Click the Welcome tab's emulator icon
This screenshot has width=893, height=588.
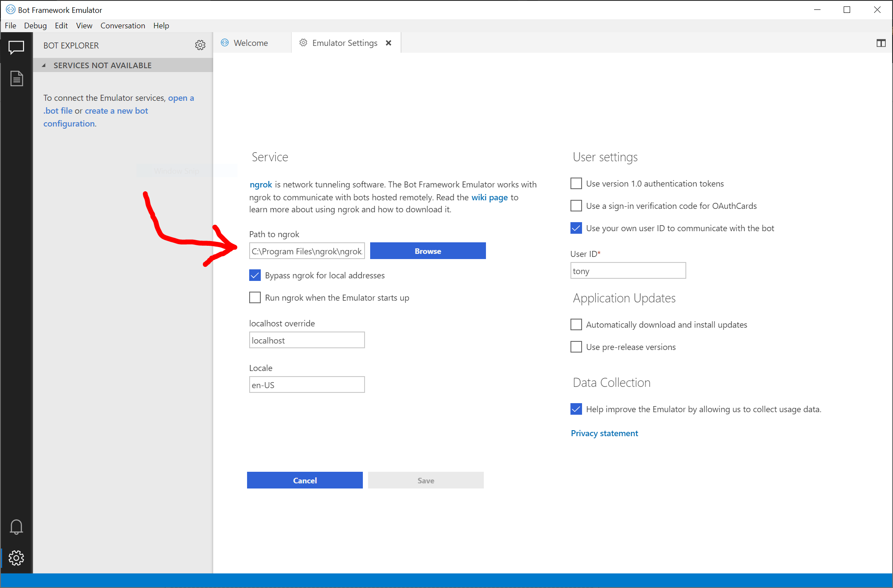click(225, 42)
